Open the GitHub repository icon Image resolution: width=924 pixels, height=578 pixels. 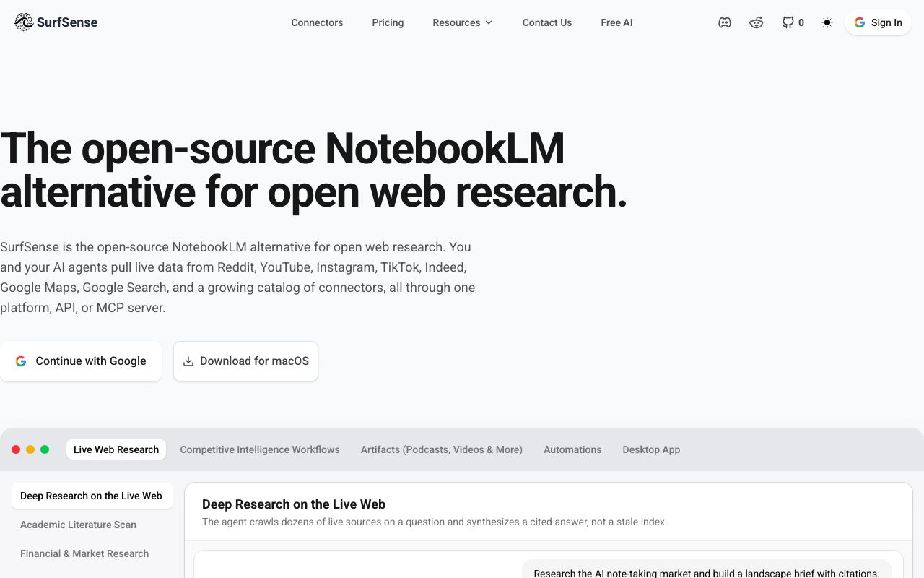point(793,22)
